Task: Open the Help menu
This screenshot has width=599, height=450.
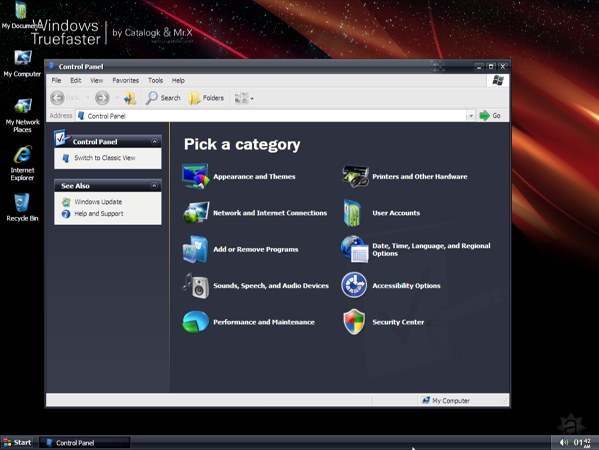Action: pos(178,80)
